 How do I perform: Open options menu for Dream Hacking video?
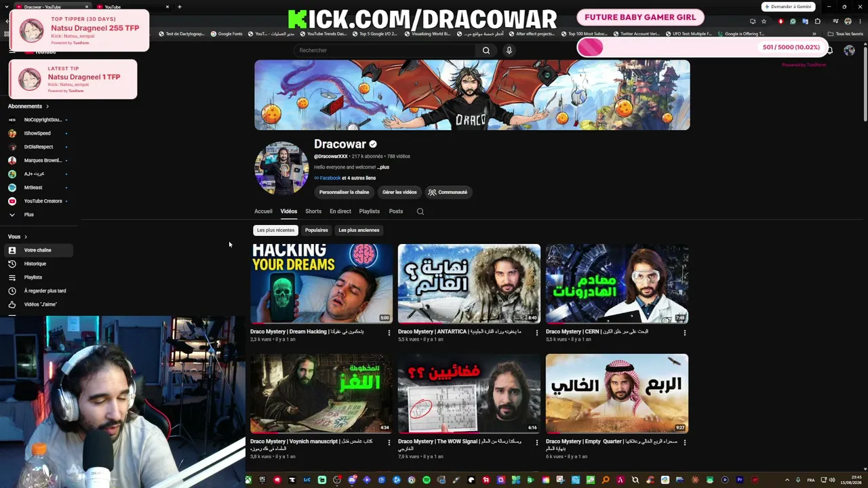tap(389, 333)
